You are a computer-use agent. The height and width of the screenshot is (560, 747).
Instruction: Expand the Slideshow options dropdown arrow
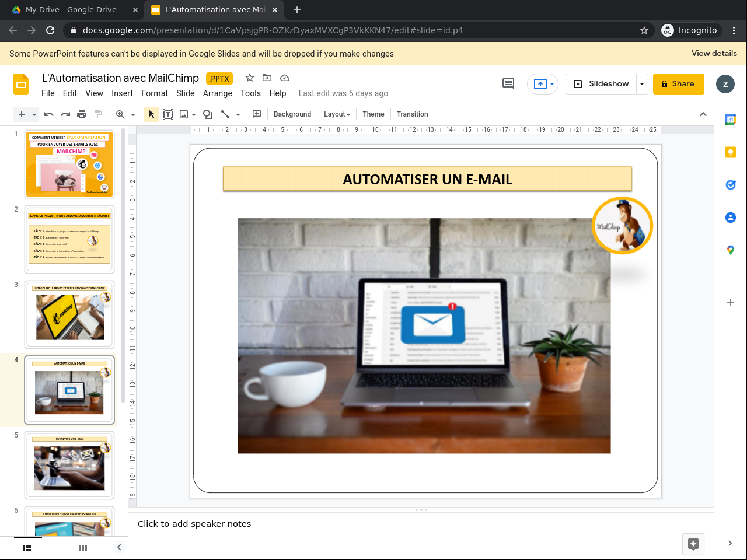(642, 84)
